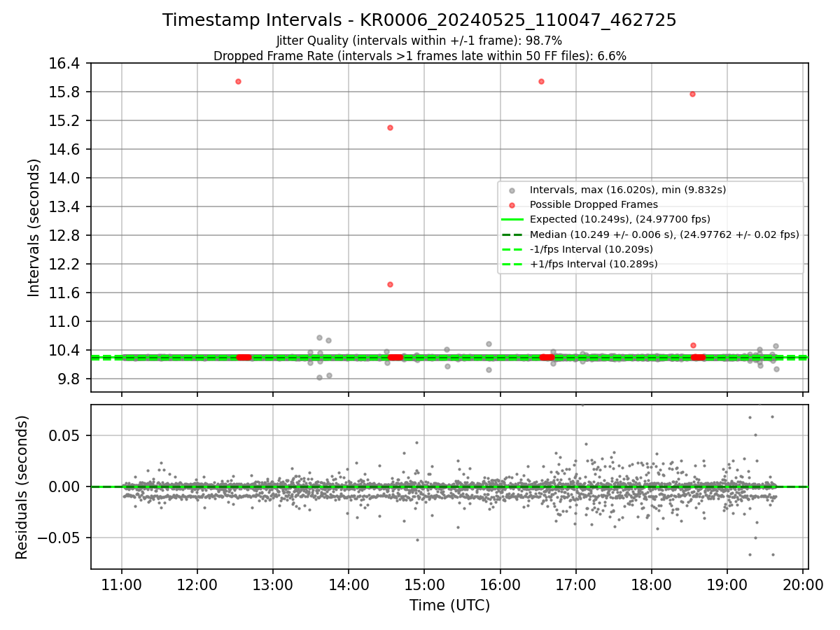
Task: Click the gray marker icon in the legend
Action: (x=512, y=190)
